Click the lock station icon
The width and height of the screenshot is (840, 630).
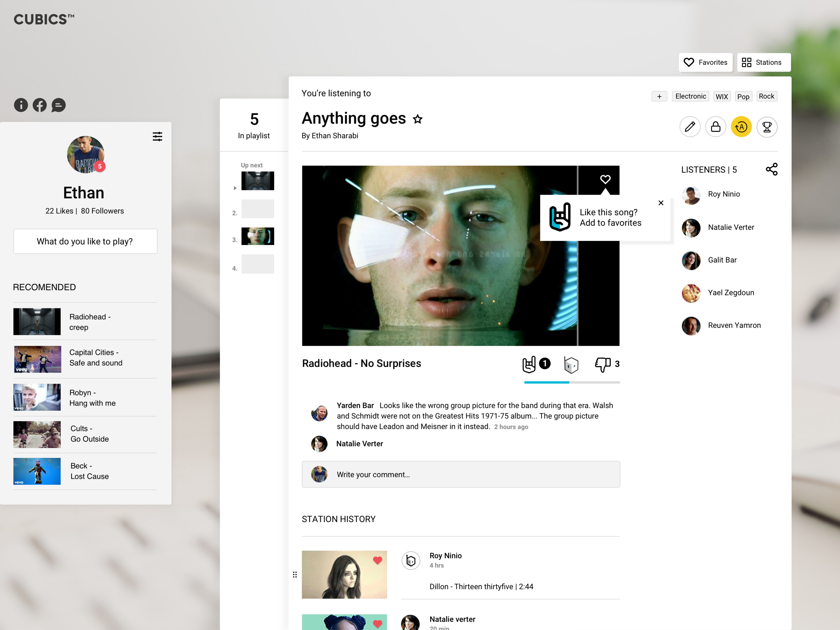click(x=715, y=127)
